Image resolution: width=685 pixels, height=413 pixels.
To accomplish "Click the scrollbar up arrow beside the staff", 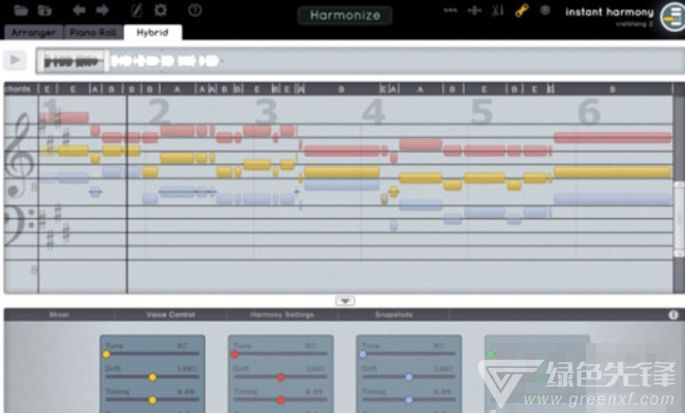I will tap(679, 185).
